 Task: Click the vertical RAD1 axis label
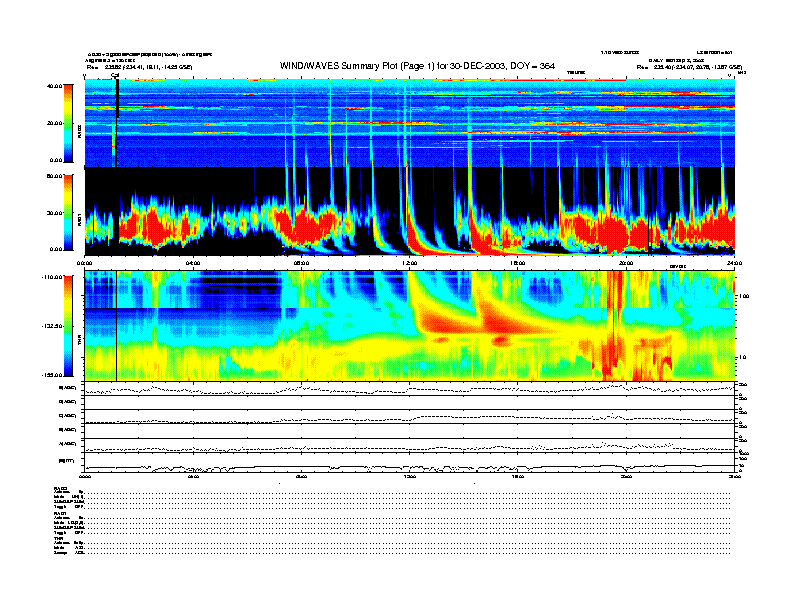[x=80, y=220]
